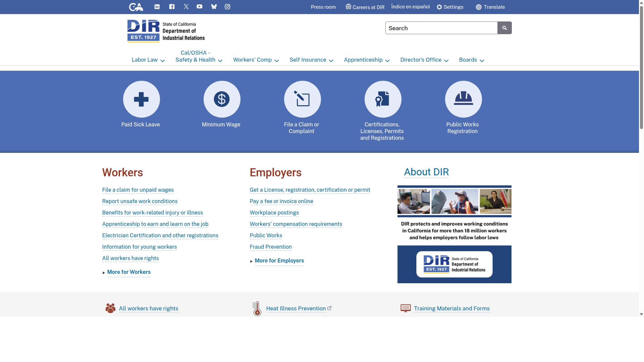The width and height of the screenshot is (644, 362).
Task: Open the About DIR heading link
Action: tap(426, 172)
